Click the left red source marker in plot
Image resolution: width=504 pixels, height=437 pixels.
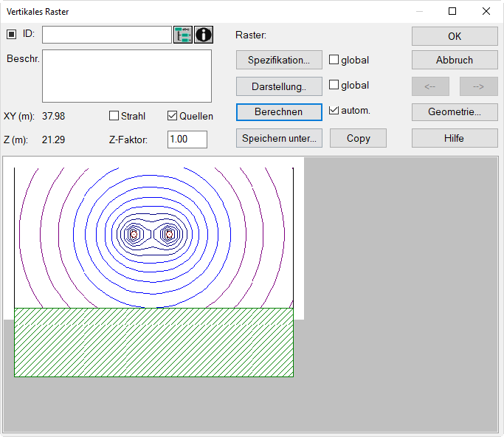(x=134, y=235)
